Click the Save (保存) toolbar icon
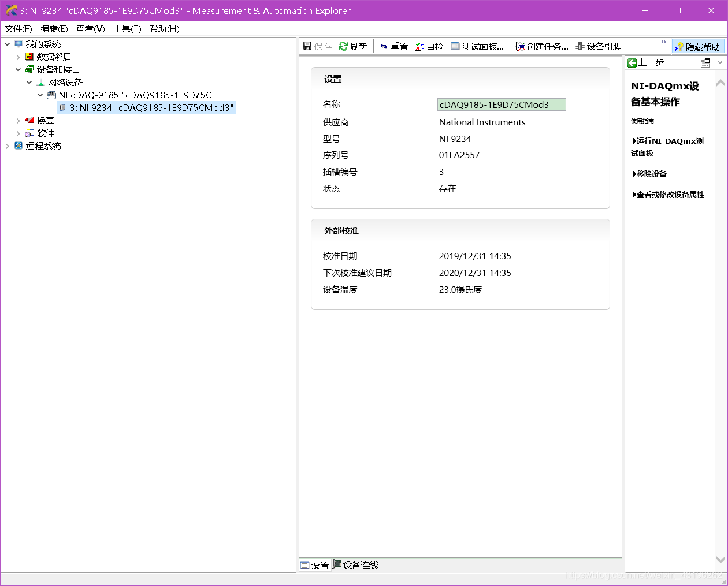This screenshot has width=728, height=586. (307, 46)
